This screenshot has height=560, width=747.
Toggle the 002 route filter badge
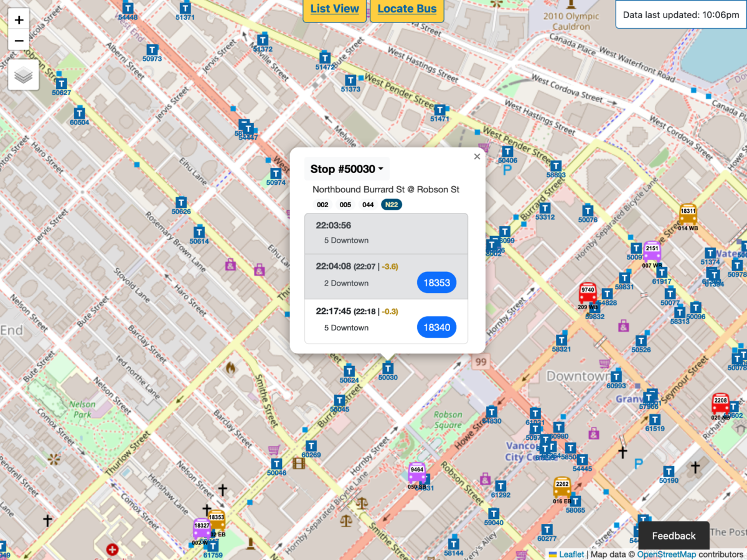pos(322,205)
